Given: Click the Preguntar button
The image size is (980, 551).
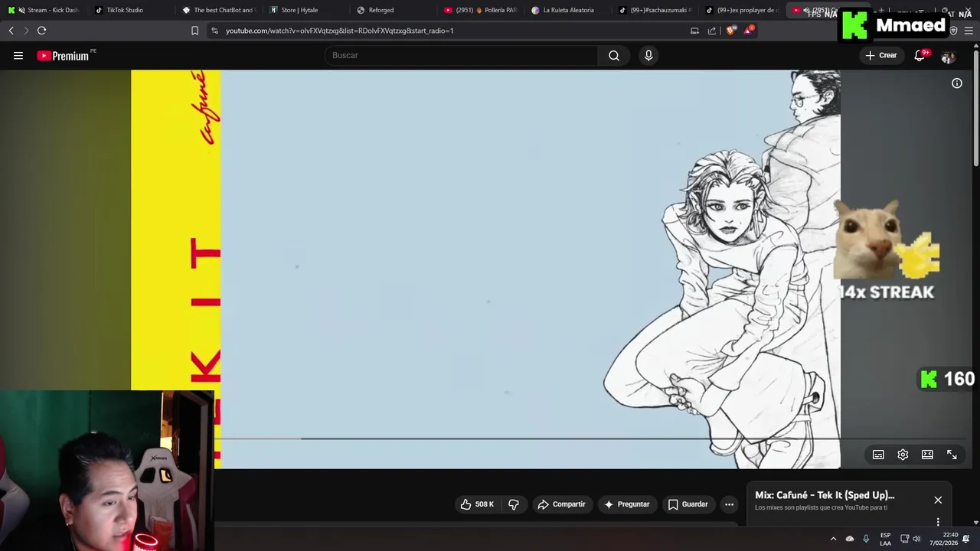Looking at the screenshot, I should 626,504.
